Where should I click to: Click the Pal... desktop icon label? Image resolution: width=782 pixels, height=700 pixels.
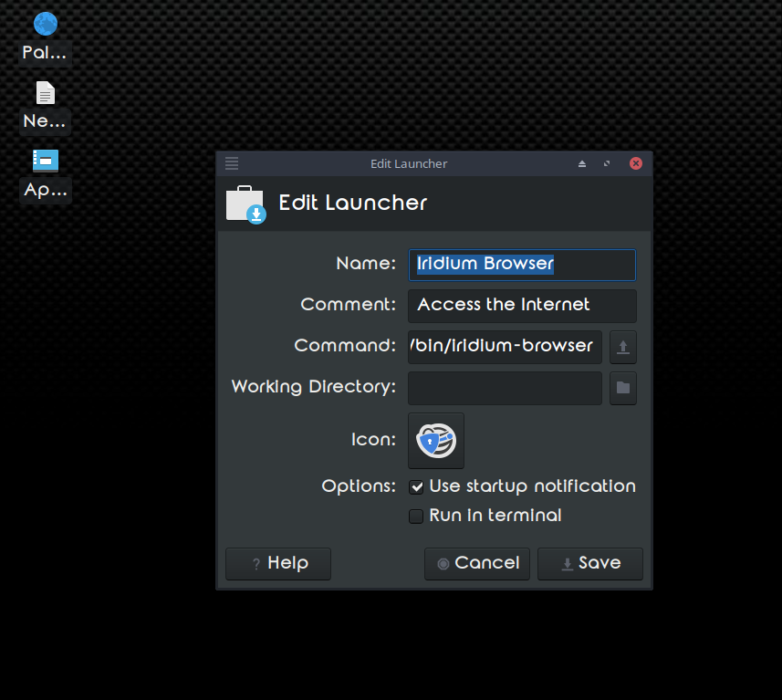tap(45, 53)
